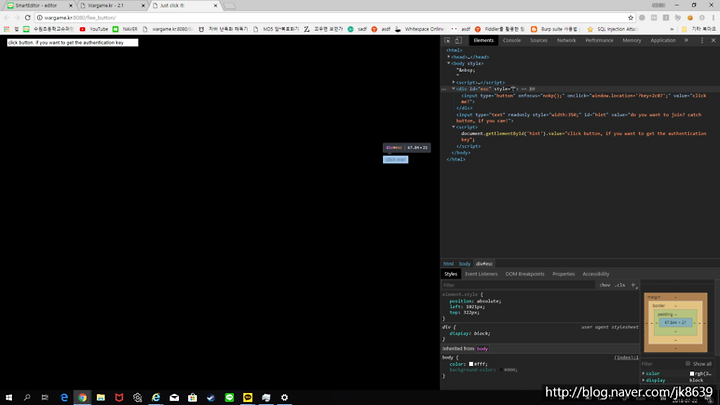The height and width of the screenshot is (405, 720).
Task: Click the box model content size
Action: [675, 323]
